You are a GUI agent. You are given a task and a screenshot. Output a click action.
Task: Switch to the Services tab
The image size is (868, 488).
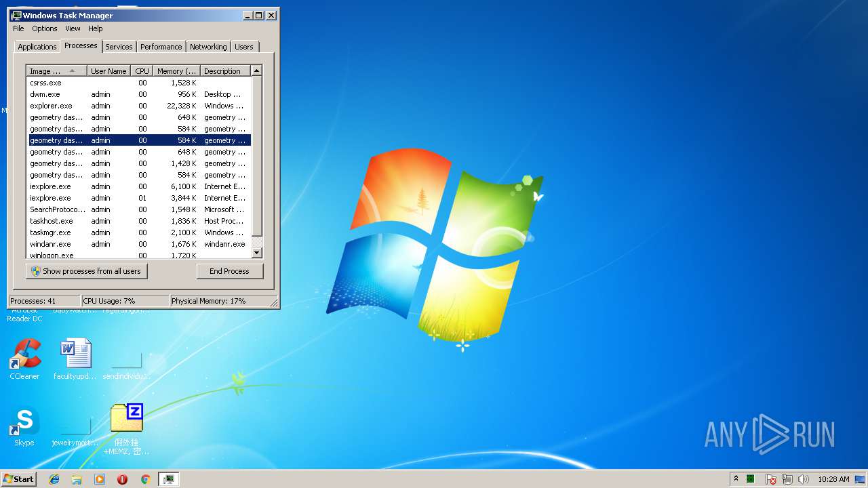click(119, 47)
